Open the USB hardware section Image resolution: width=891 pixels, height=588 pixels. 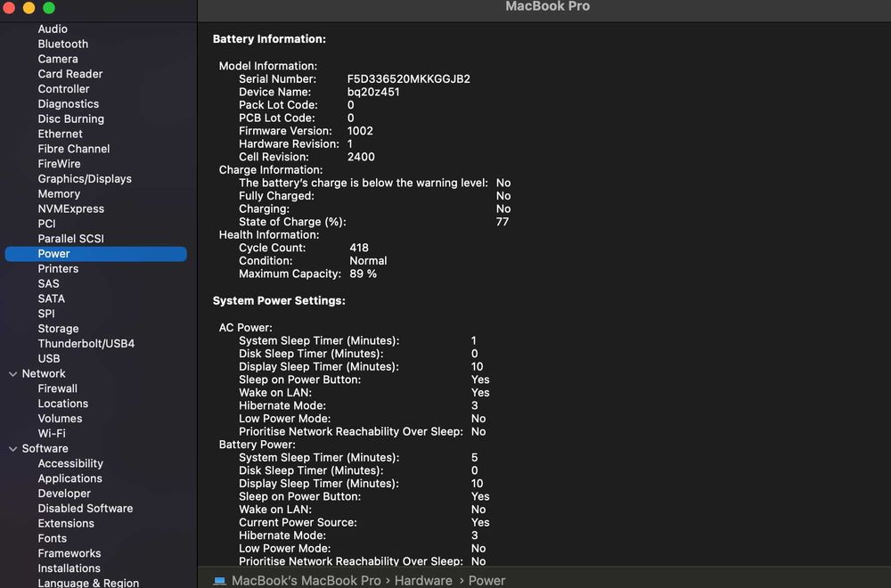pos(49,359)
